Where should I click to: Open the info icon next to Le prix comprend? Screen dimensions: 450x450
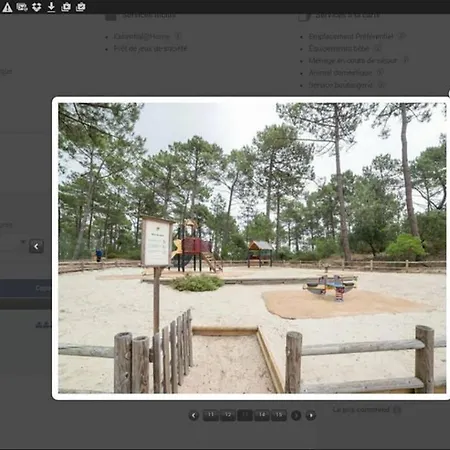click(397, 410)
